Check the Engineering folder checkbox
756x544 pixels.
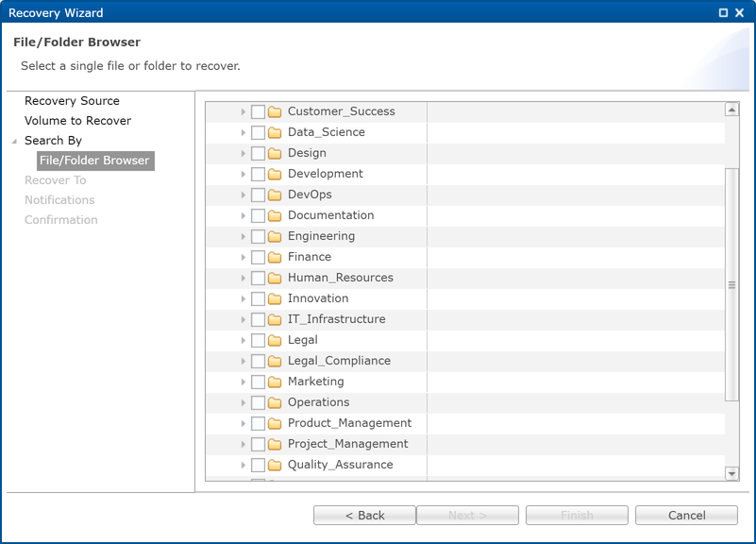pos(258,236)
